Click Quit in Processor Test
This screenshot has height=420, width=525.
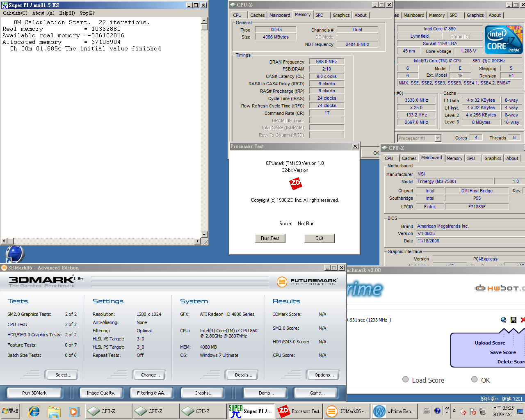click(x=319, y=238)
